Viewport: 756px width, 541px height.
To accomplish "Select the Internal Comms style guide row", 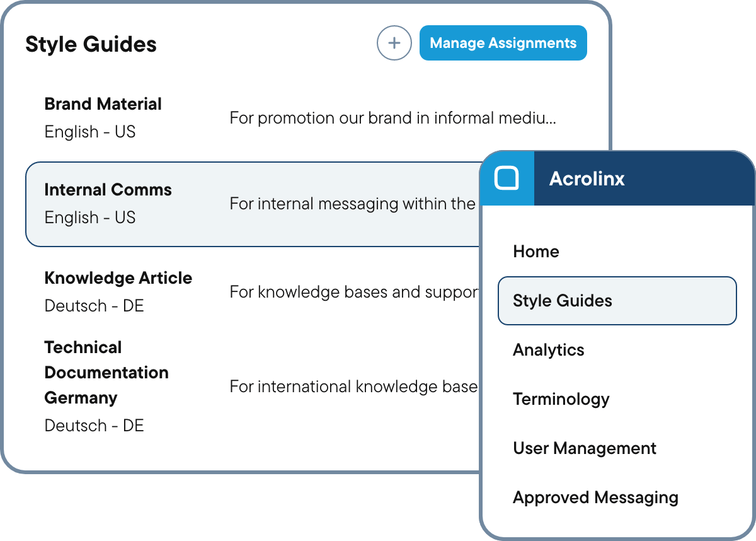I will 252,204.
